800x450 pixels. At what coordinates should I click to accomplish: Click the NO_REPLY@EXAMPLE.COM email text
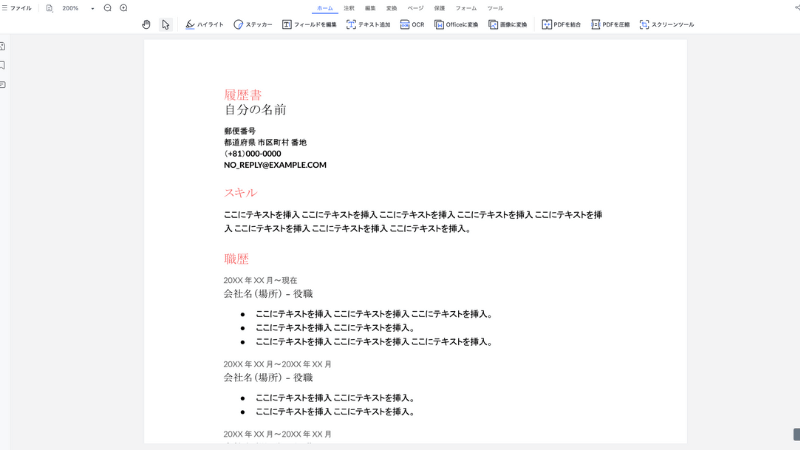(x=275, y=165)
